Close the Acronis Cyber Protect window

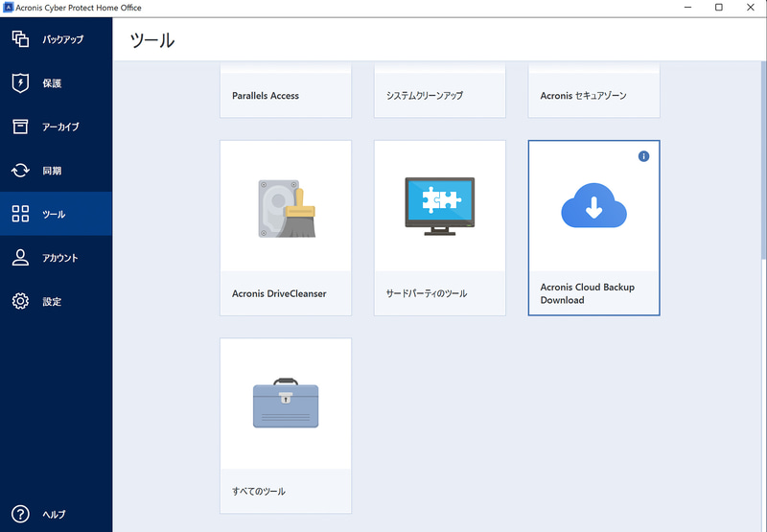[x=751, y=8]
